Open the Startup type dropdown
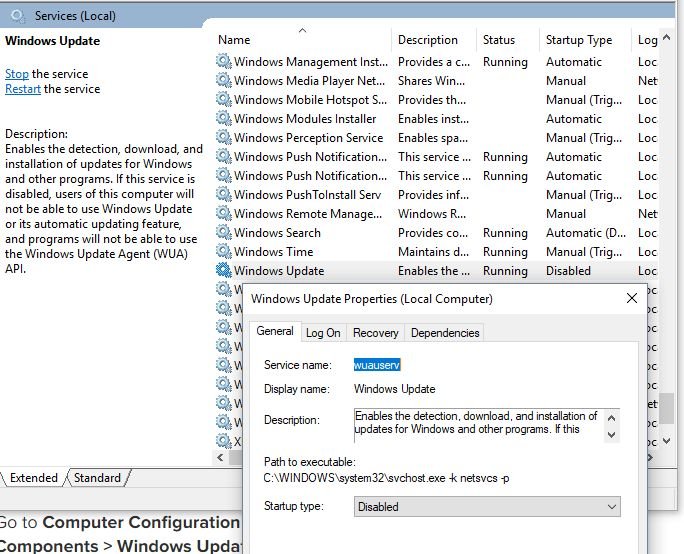 pos(487,507)
